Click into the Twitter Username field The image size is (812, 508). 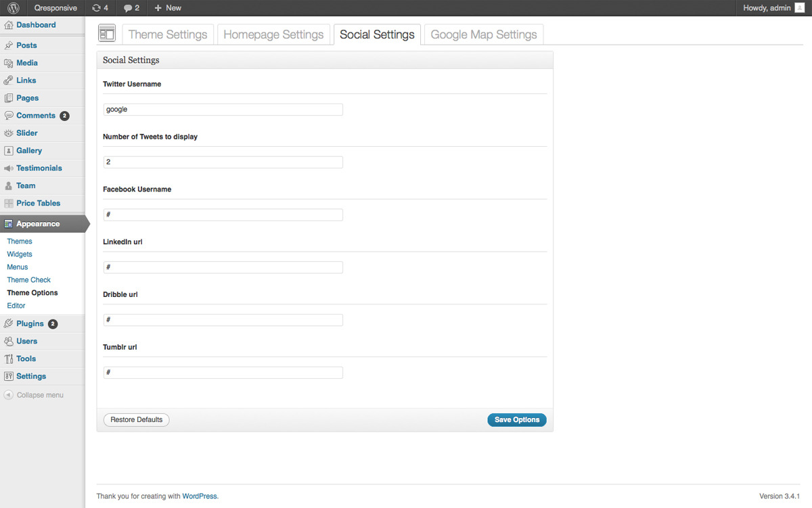pos(223,110)
